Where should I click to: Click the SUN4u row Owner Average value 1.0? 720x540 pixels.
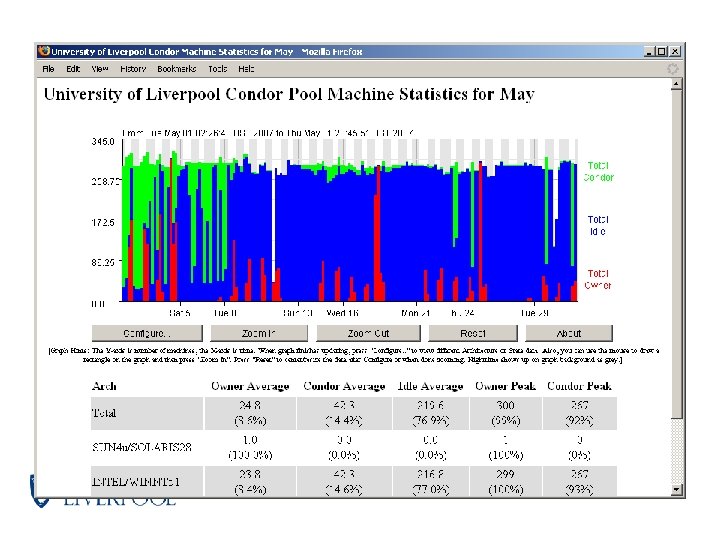250,440
